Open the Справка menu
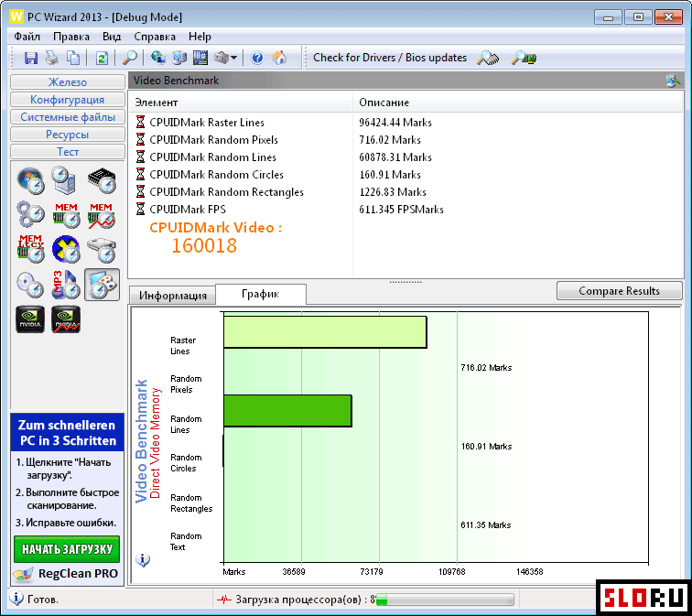 click(155, 37)
